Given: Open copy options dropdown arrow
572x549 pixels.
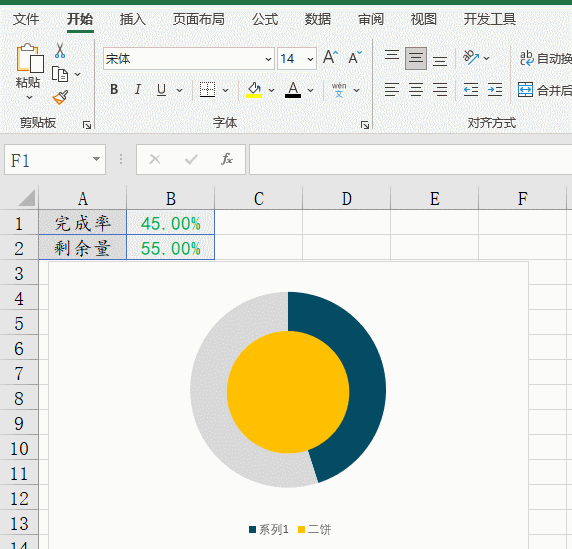Looking at the screenshot, I should click(77, 75).
